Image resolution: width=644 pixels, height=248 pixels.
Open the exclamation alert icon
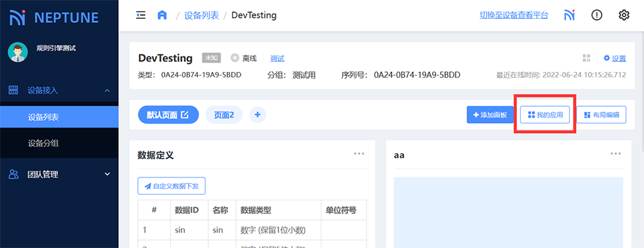pyautogui.click(x=596, y=15)
